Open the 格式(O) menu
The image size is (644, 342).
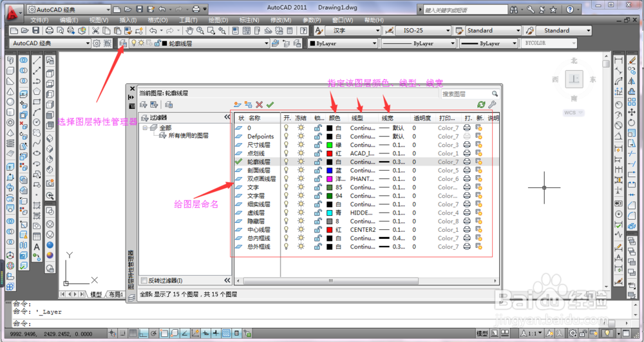tap(158, 20)
